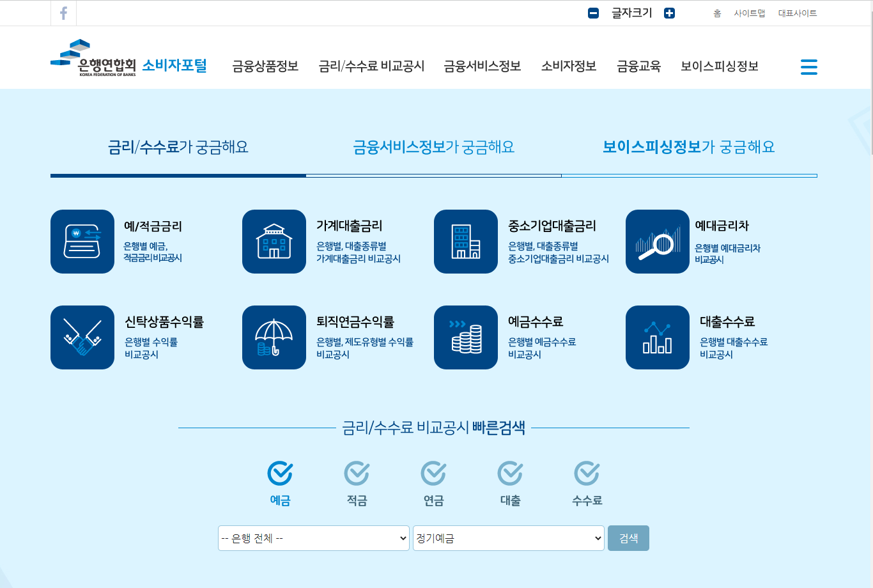
Task: Switch to the 보이스피싱정보가 궁금해요 tab
Action: (689, 146)
